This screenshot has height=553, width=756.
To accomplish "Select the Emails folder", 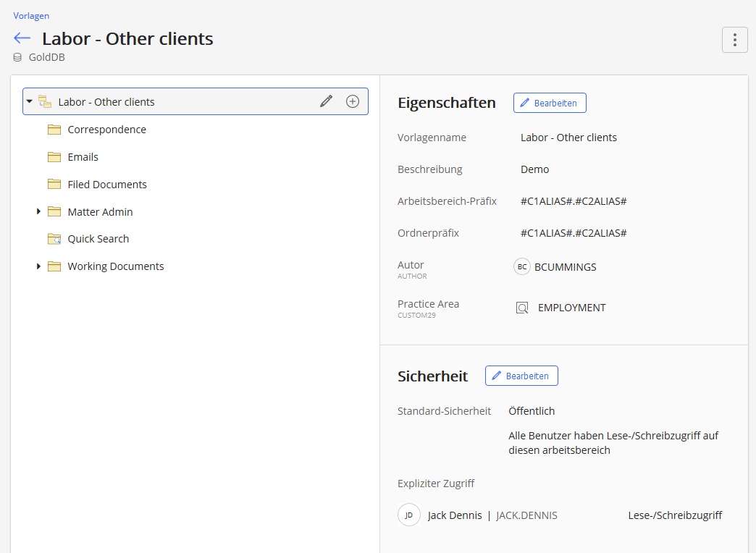I will pos(83,157).
